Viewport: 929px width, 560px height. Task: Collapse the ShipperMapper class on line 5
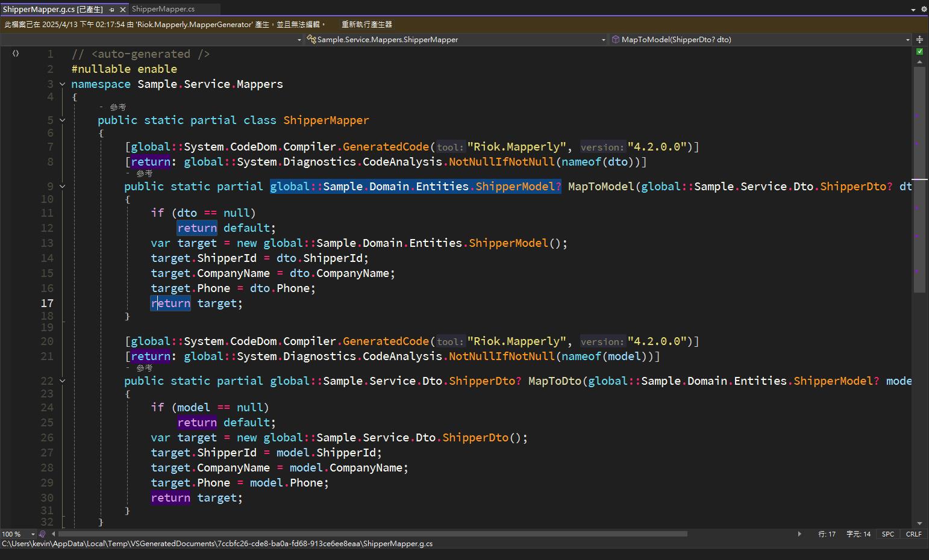point(62,120)
